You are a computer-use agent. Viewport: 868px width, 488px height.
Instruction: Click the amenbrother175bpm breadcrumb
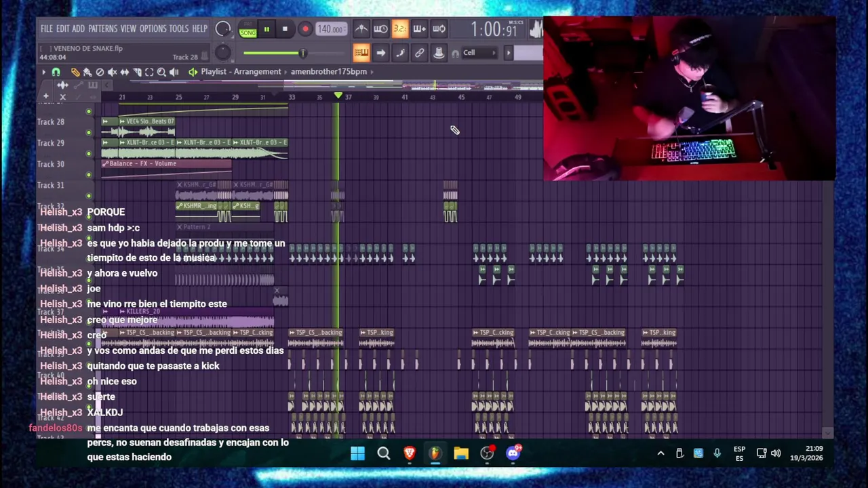click(329, 72)
